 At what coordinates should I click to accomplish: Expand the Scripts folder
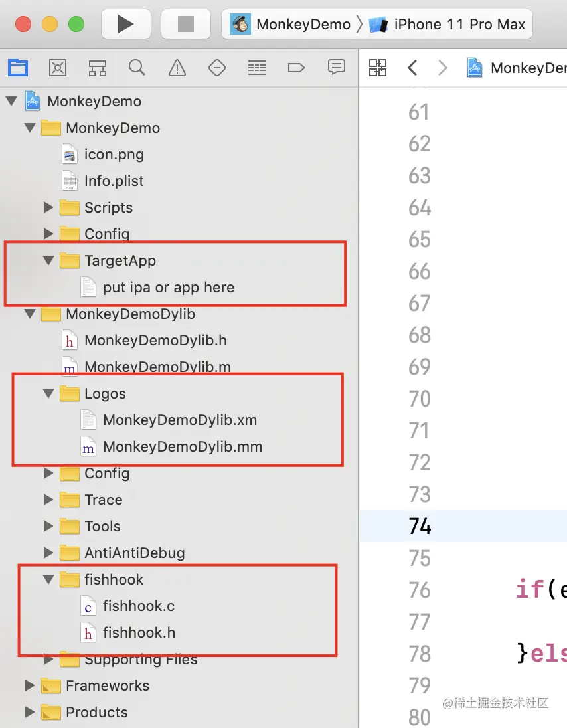click(48, 207)
